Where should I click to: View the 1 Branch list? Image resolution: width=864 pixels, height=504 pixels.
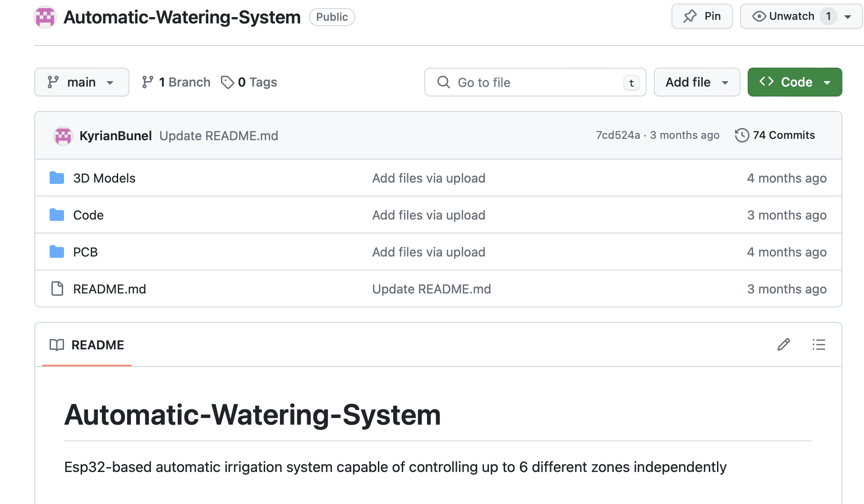point(176,82)
